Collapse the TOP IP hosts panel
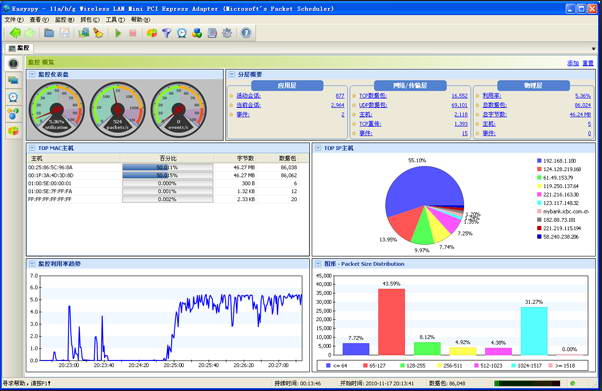The height and width of the screenshot is (391, 602). tap(318, 148)
